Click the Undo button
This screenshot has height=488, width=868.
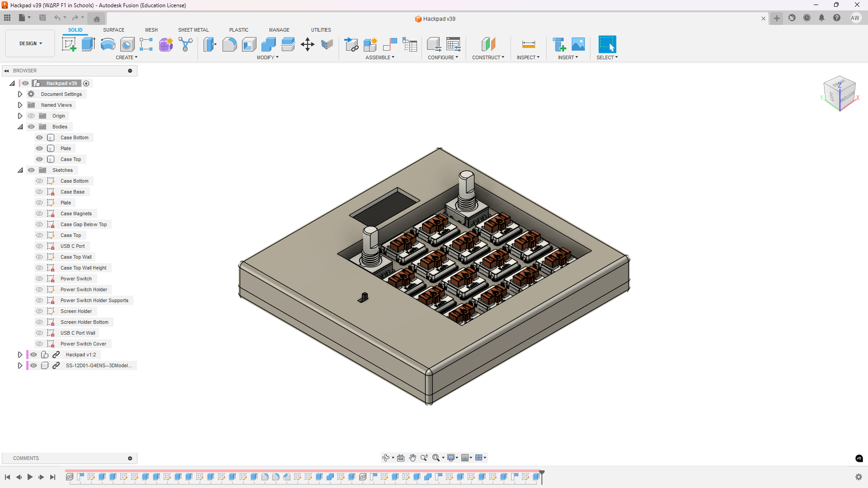coord(57,18)
